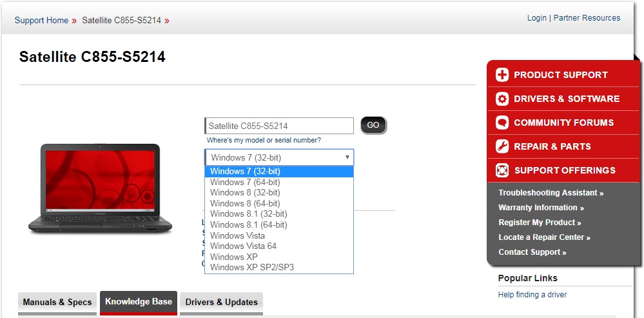Select Windows Vista option
This screenshot has width=644, height=318.
coord(279,235)
